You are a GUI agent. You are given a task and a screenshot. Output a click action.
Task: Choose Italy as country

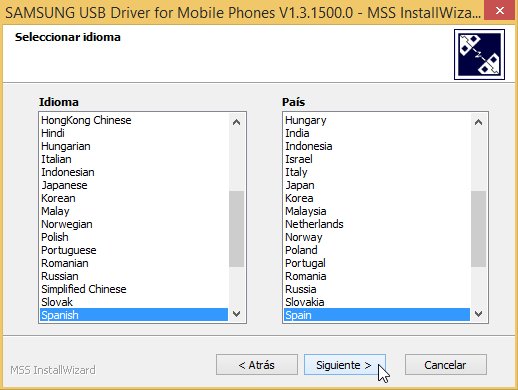pyautogui.click(x=377, y=172)
